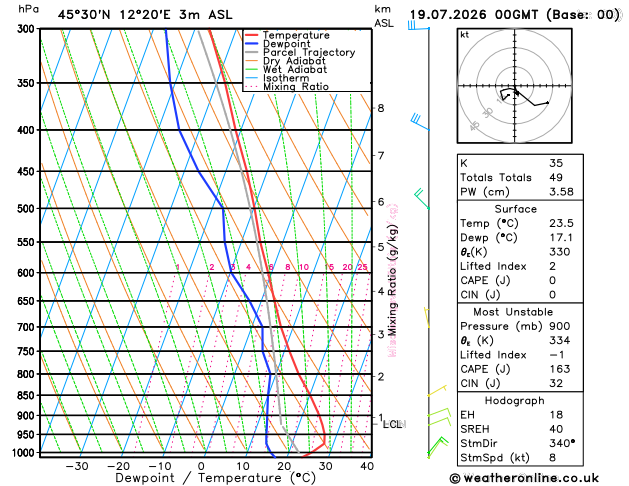The height and width of the screenshot is (486, 629).
Task: Click the 'Dewpoint / Temperature (°C)' axis title
Action: [x=215, y=478]
